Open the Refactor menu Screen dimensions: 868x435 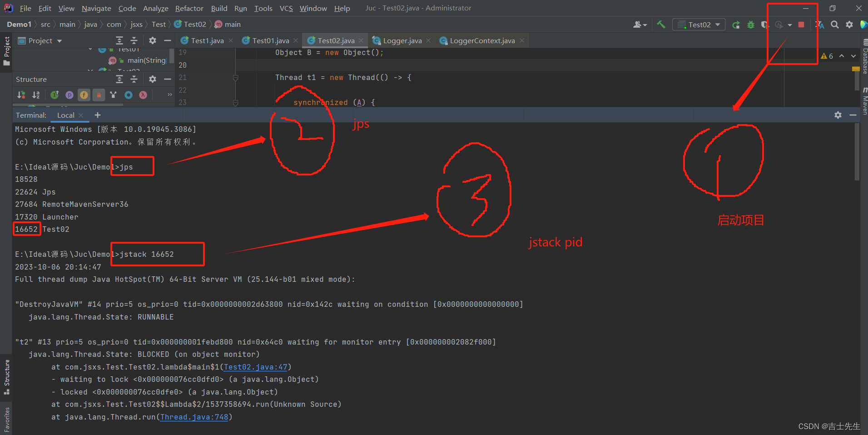click(189, 8)
